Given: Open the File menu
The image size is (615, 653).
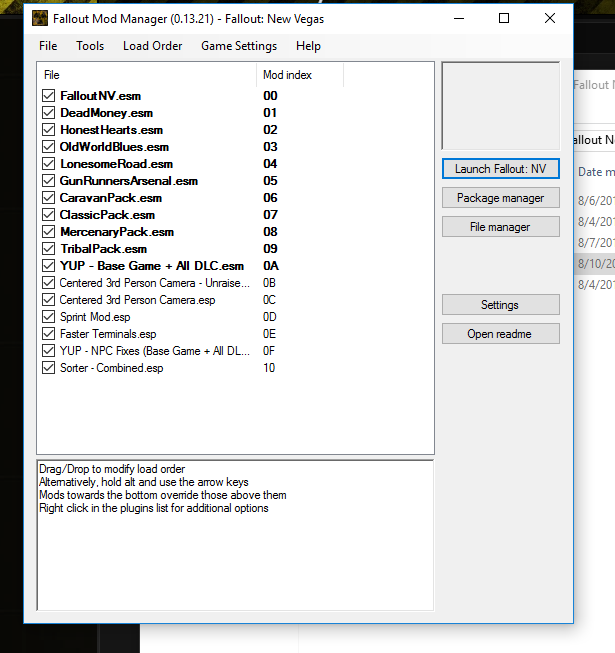Looking at the screenshot, I should (x=48, y=46).
